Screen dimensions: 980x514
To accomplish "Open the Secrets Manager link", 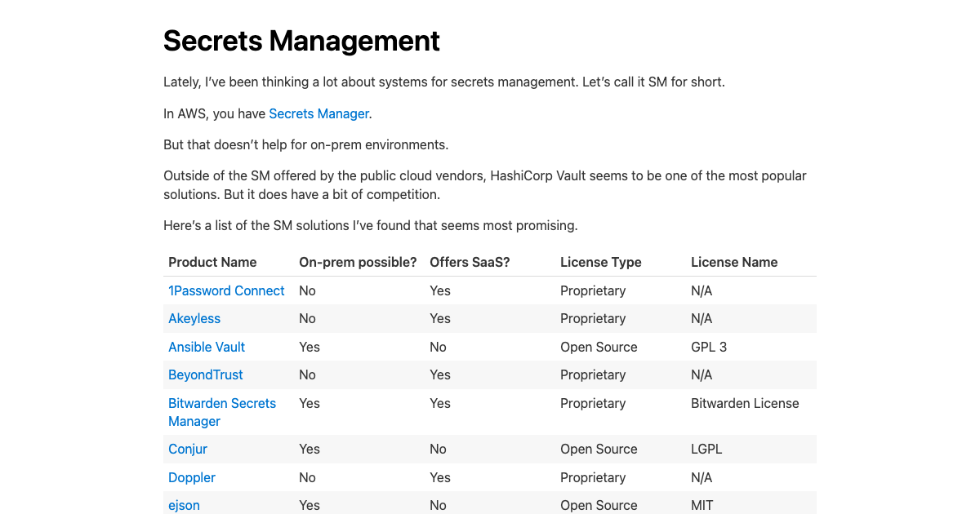I will click(x=319, y=113).
